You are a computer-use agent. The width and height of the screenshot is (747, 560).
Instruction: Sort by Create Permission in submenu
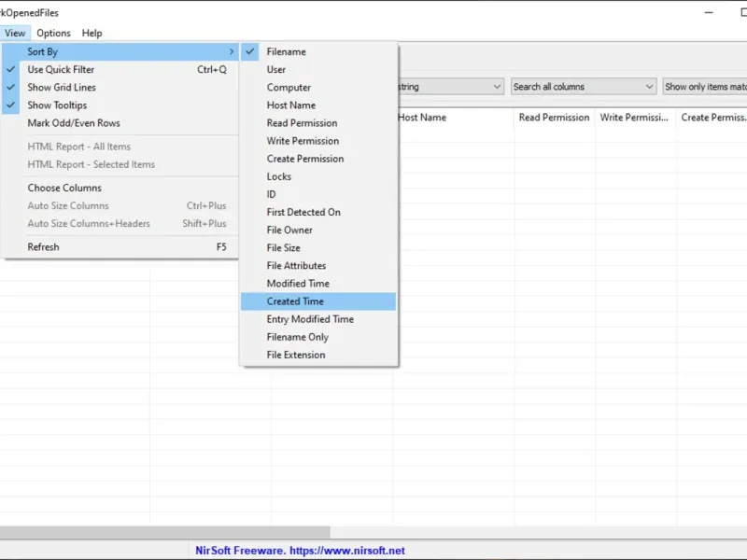tap(318, 159)
